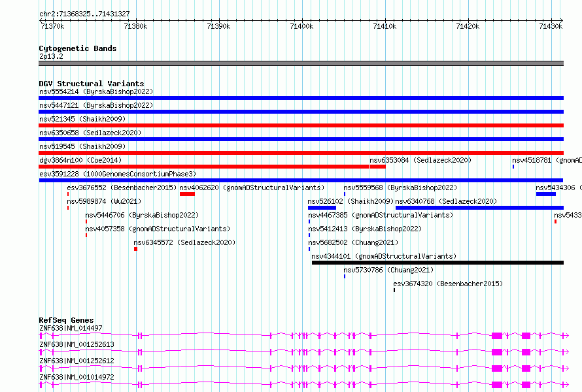
Task: Click nsv4062620 (gnomADStructuralVariants) label
Action: tap(252, 188)
